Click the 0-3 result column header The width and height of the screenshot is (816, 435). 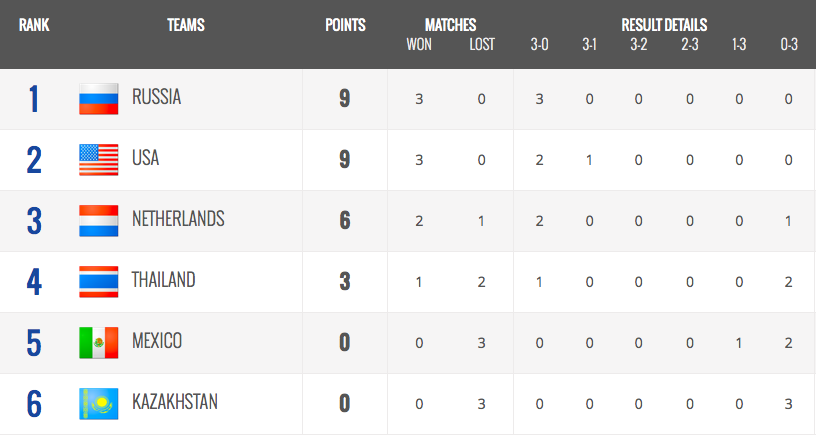789,45
